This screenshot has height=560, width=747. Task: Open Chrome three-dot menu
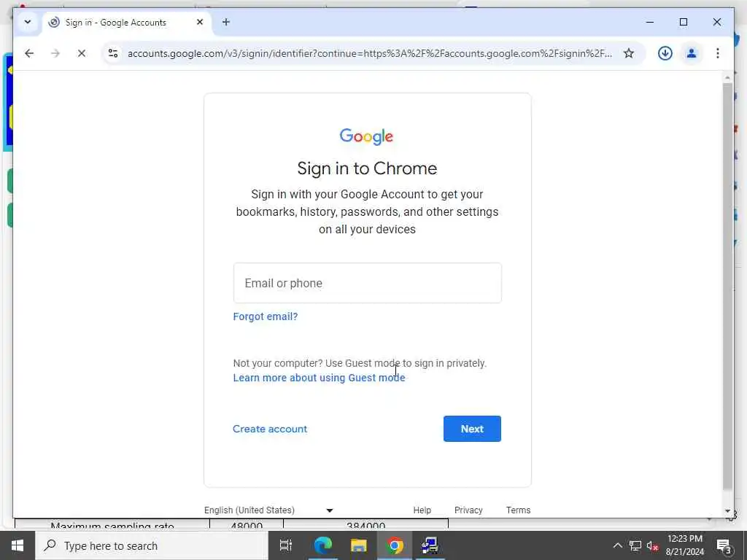[x=718, y=53]
